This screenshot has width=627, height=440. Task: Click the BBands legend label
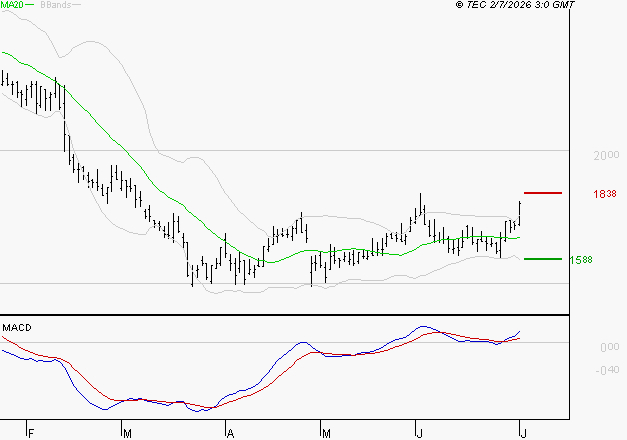pos(56,5)
